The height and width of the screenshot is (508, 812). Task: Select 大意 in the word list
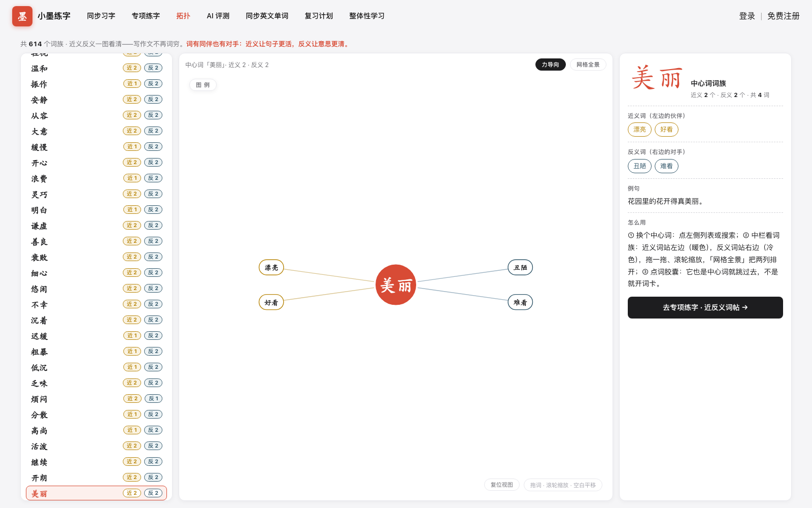[x=96, y=131]
